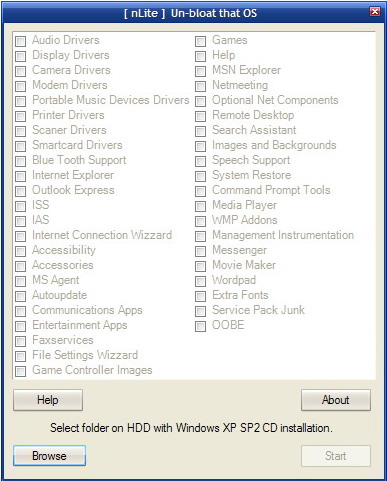Tick the Help component checkbox
This screenshot has width=387, height=481.
200,56
